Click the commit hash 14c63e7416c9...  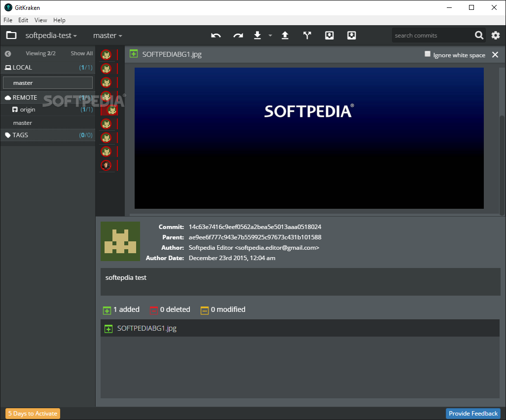[x=255, y=227]
